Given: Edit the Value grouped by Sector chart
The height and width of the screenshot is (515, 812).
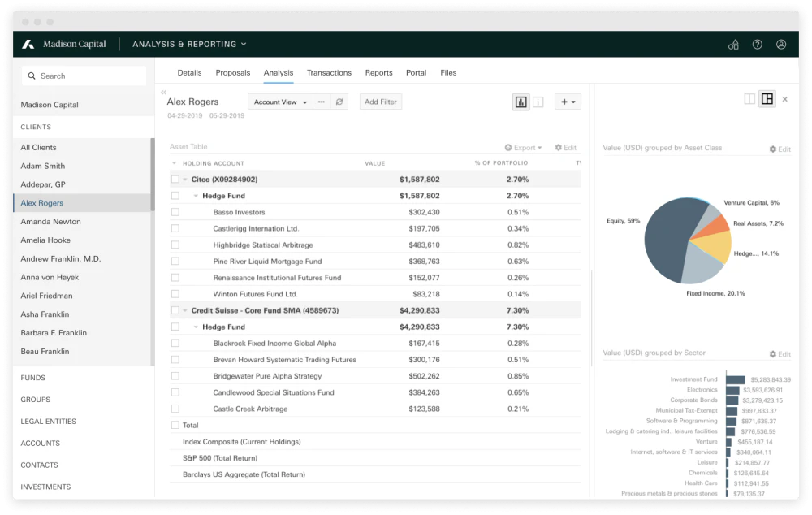Looking at the screenshot, I should coord(778,353).
